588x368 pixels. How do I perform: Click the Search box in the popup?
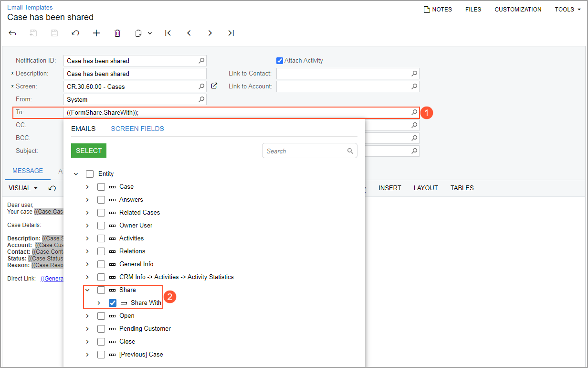coord(305,151)
